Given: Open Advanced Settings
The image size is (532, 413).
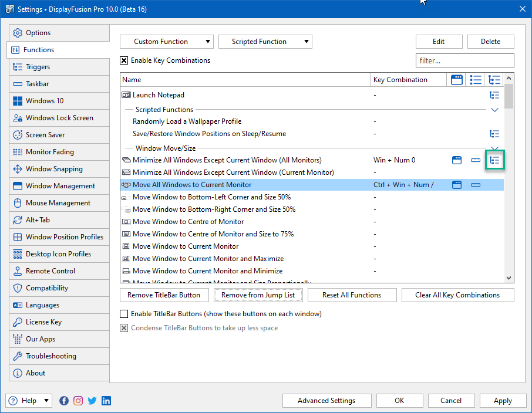Looking at the screenshot, I should click(x=326, y=401).
